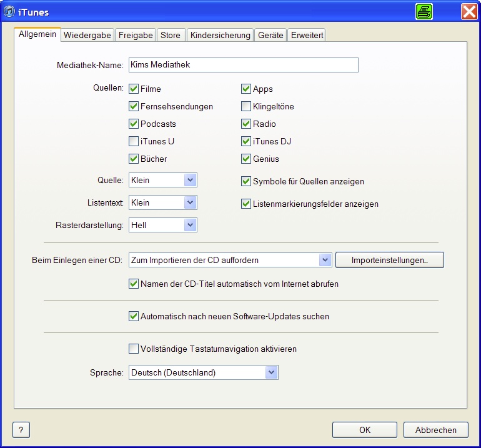Image resolution: width=481 pixels, height=448 pixels.
Task: Confirm settings with the OK button
Action: click(364, 430)
